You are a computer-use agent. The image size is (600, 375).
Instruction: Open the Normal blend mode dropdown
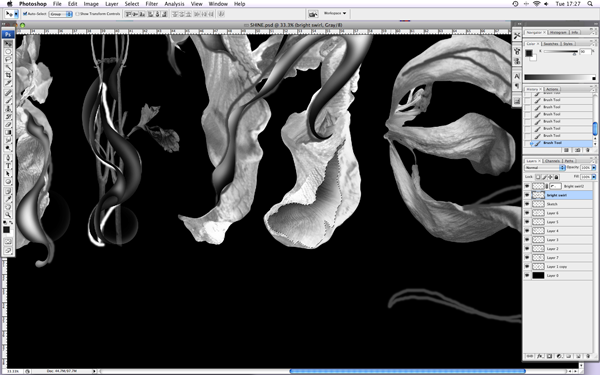(x=545, y=168)
